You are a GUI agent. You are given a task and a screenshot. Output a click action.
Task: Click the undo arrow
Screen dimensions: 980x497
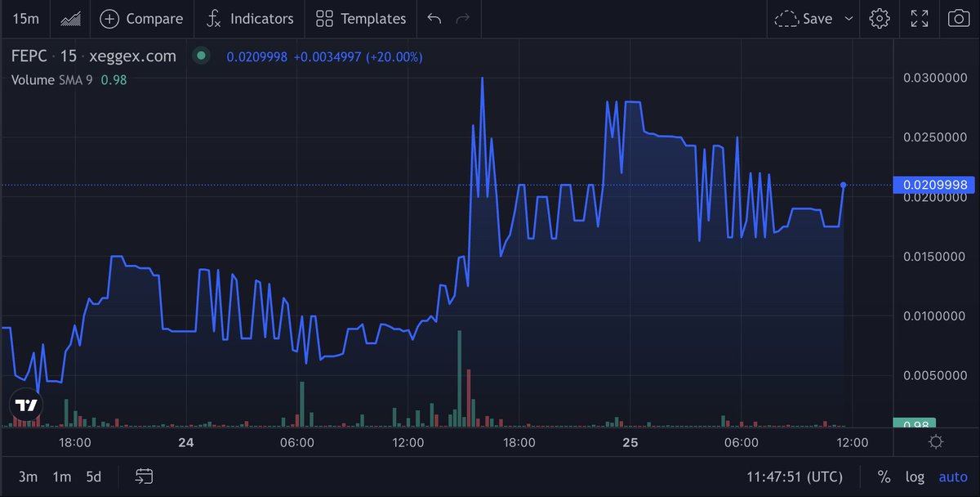tap(433, 18)
